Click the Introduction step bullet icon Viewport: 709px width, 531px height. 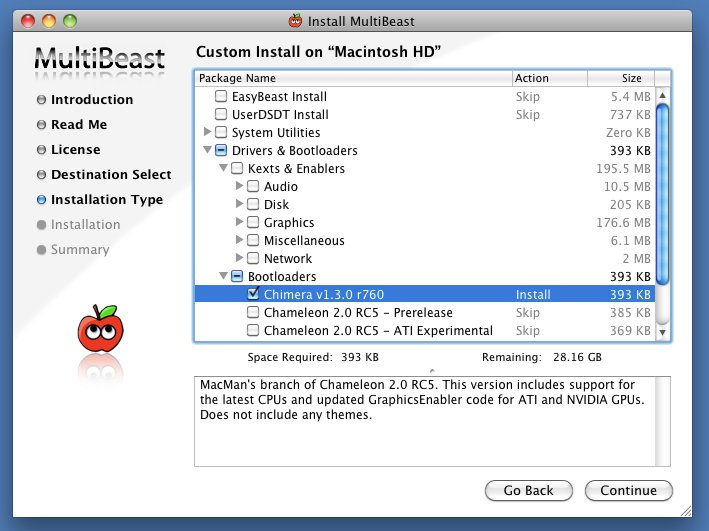click(41, 100)
